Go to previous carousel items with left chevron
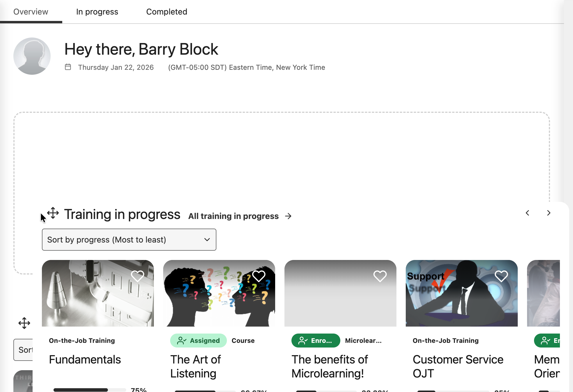Image resolution: width=573 pixels, height=392 pixels. point(527,213)
